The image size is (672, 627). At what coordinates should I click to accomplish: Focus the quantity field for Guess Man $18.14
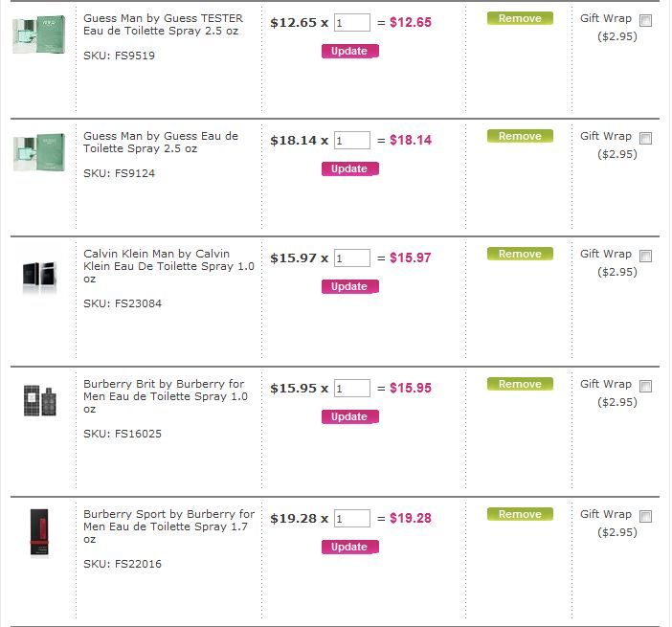[x=352, y=140]
